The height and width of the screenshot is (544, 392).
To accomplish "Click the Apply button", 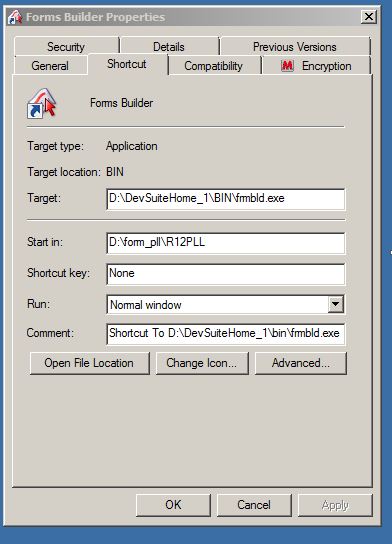I will click(x=335, y=505).
